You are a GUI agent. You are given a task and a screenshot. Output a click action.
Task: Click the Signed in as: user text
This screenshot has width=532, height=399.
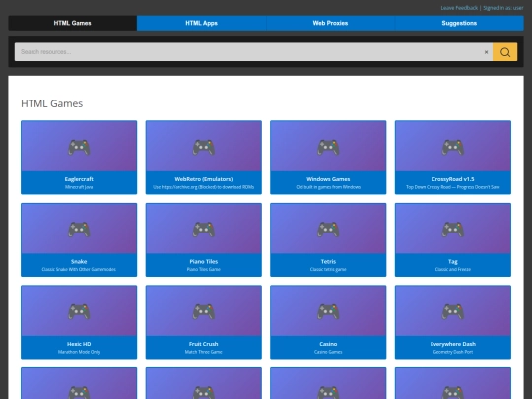(503, 8)
